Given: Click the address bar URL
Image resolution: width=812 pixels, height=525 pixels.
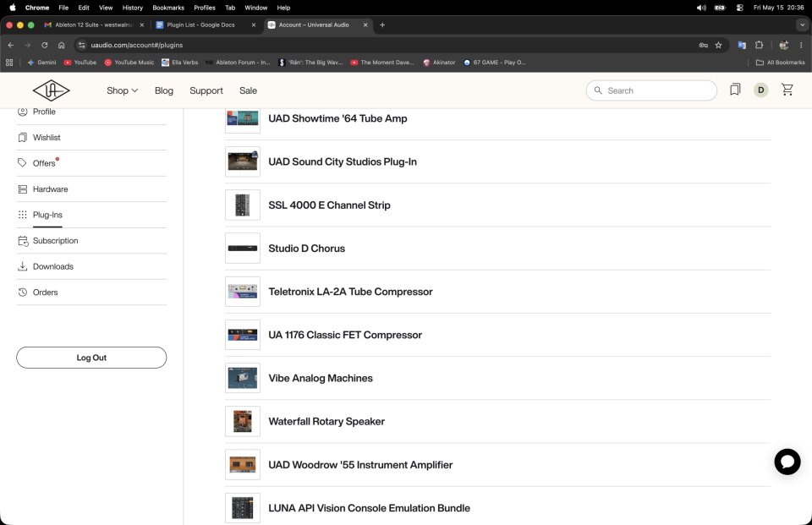Looking at the screenshot, I should 137,45.
